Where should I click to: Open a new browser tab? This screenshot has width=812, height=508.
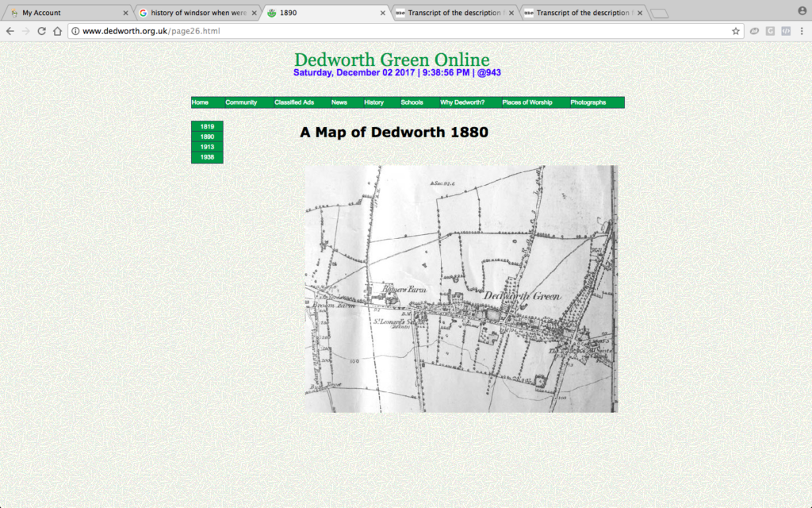(659, 13)
